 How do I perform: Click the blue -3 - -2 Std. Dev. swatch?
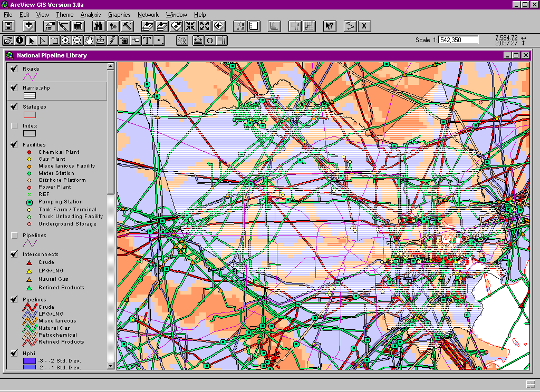(30, 361)
